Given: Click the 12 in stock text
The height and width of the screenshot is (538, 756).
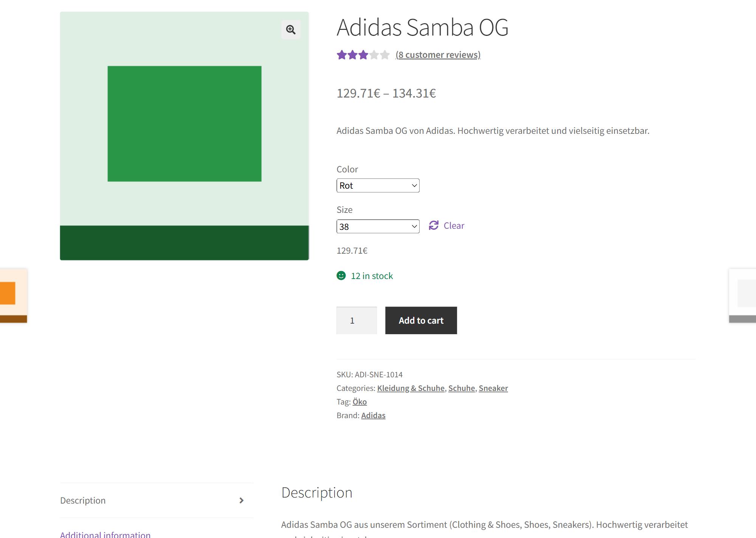Looking at the screenshot, I should (x=372, y=276).
